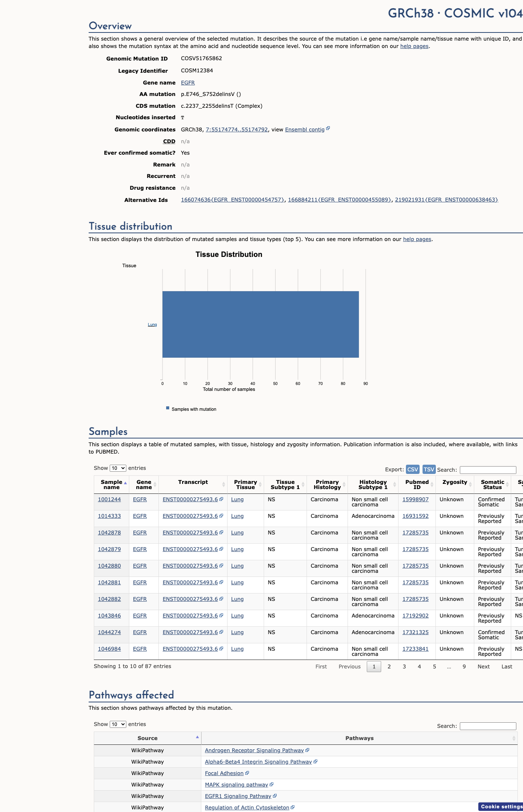Go to page 9 of samples
This screenshot has width=523, height=812.
click(464, 667)
